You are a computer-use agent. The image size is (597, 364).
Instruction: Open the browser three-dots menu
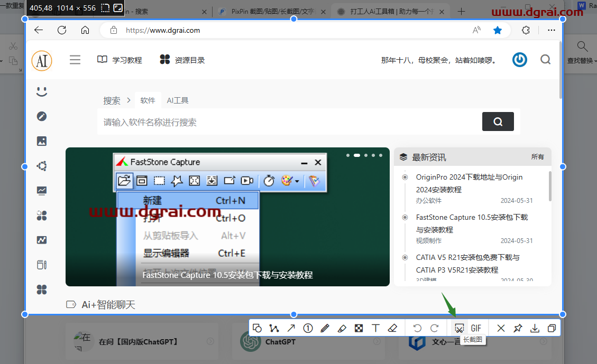[x=552, y=30]
